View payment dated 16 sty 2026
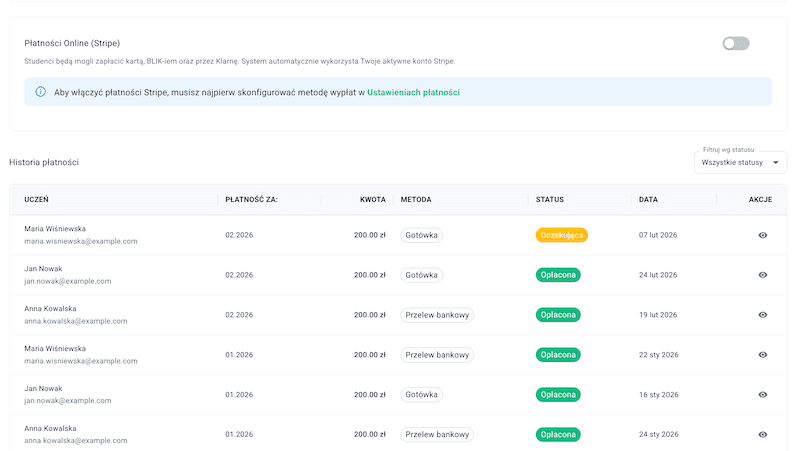Screen dimensions: 800x451 762,394
